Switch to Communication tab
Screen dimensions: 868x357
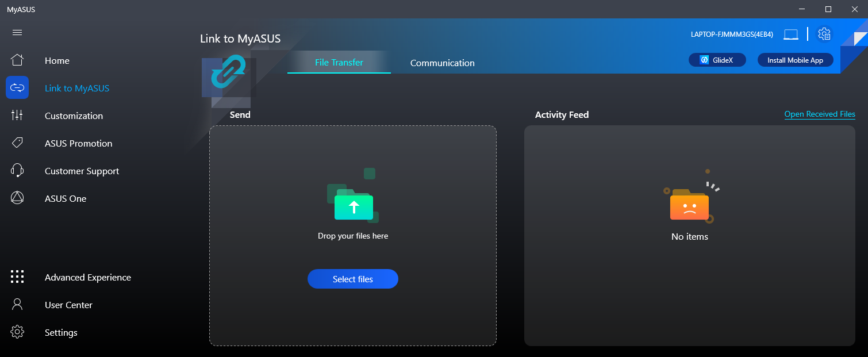pos(443,63)
